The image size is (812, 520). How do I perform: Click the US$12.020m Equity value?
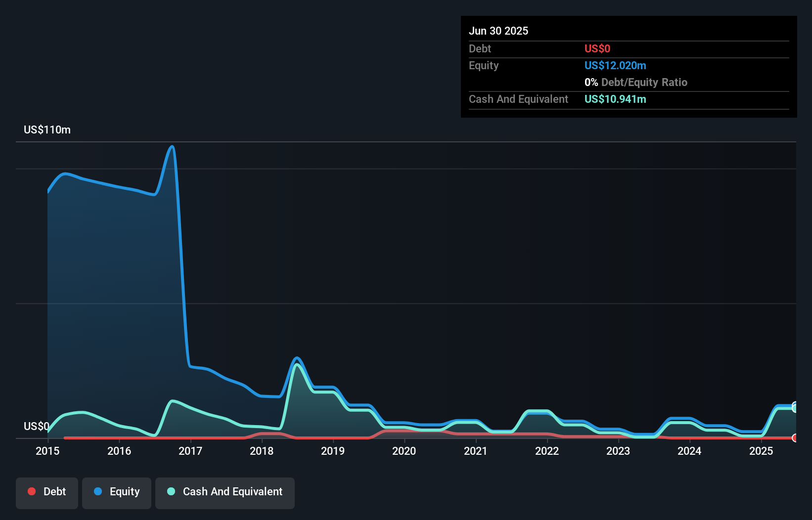615,65
